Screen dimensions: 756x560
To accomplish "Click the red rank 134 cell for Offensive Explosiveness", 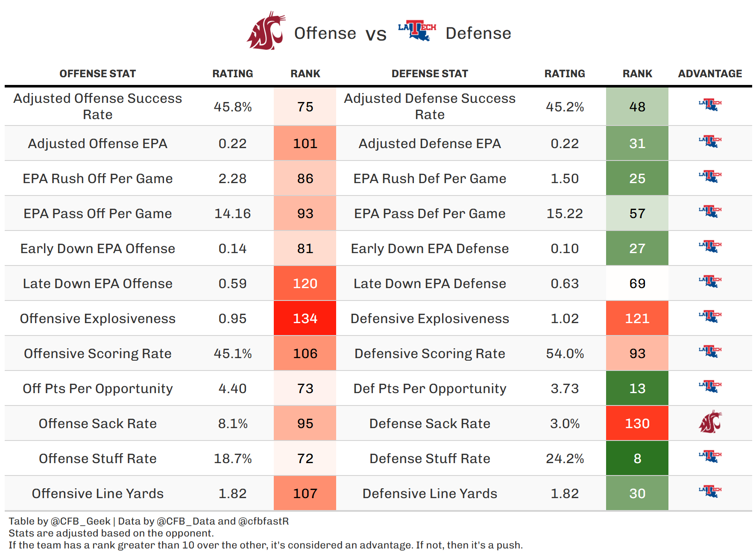I will 305,318.
